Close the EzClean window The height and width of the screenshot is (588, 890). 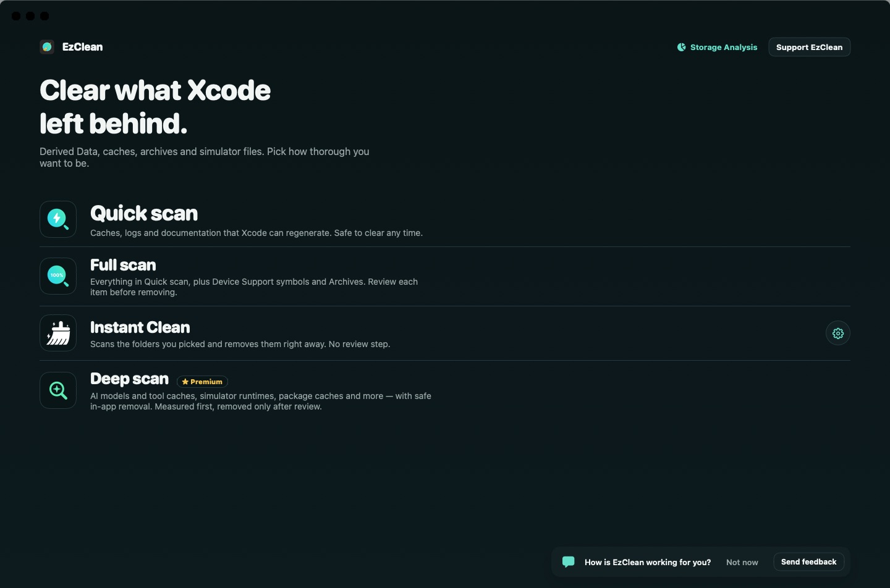[16, 16]
